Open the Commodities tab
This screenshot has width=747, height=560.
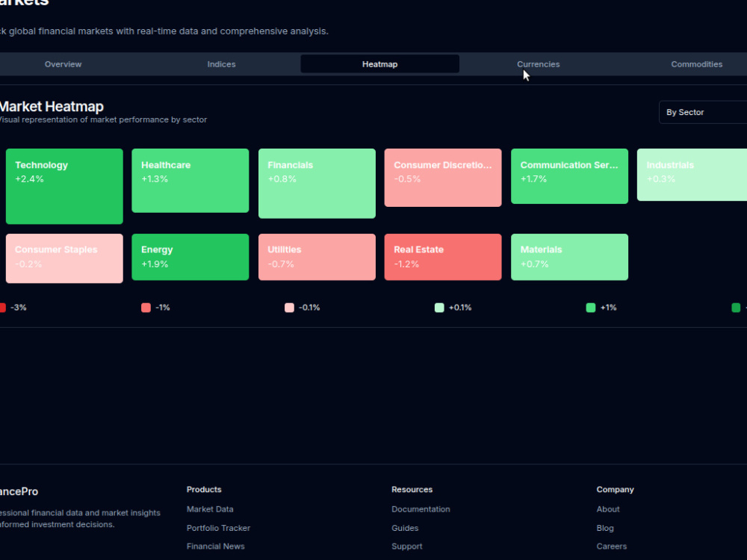coord(696,63)
